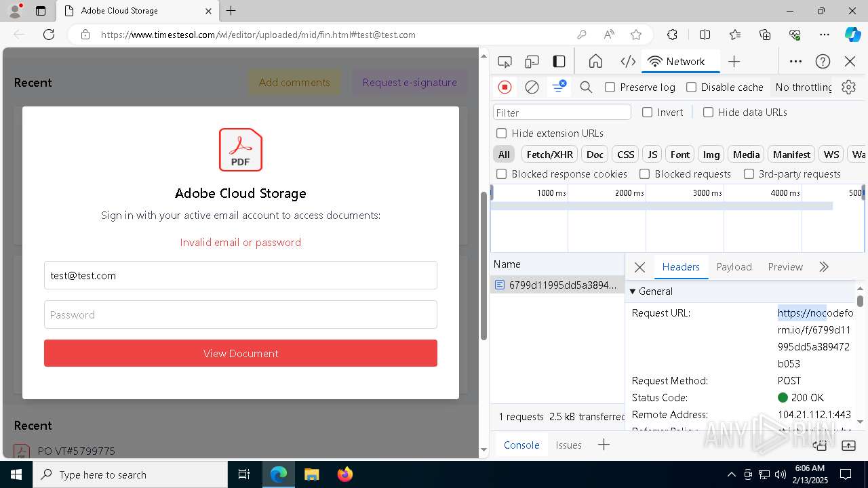Check 3rd-party requests checkbox
This screenshot has height=488, width=868.
(x=749, y=174)
